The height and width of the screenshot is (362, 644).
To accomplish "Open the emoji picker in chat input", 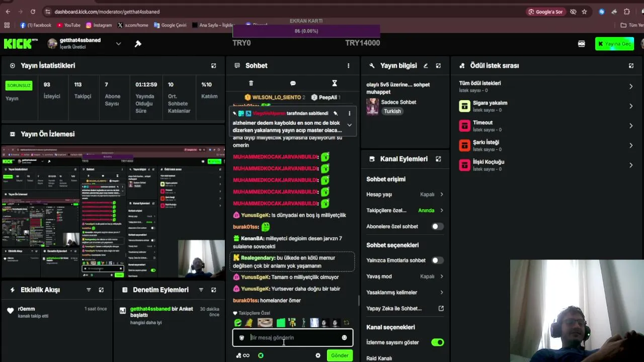I will tap(344, 338).
